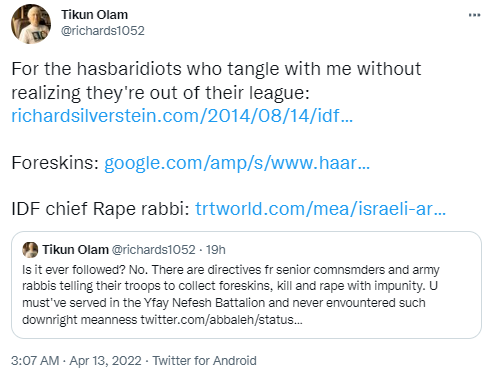Click the small avatar in the quoted tweet
This screenshot has height=375, width=487.
coord(30,250)
